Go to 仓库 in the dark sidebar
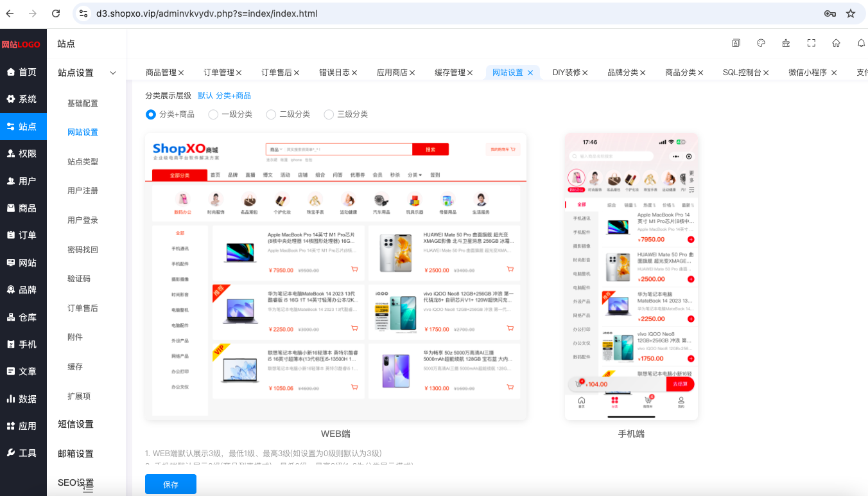868x496 pixels. (23, 317)
